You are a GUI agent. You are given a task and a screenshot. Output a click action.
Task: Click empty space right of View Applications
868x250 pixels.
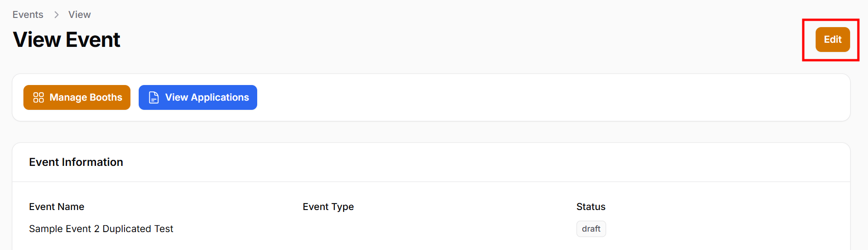[505, 97]
